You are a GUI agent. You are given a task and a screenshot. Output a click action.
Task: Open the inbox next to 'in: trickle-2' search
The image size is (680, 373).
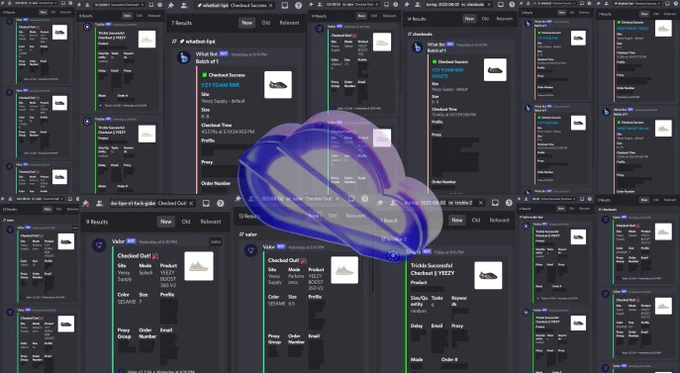point(495,203)
